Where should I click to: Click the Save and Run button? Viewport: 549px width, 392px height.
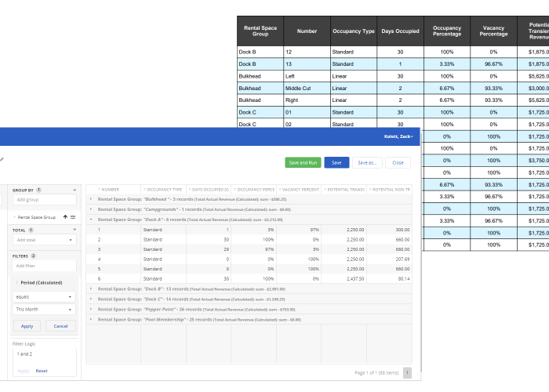coord(303,163)
